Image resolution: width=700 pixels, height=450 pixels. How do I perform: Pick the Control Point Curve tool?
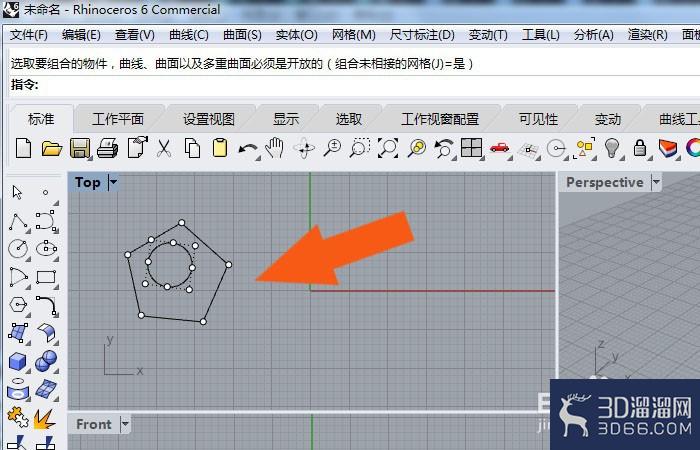tap(46, 221)
